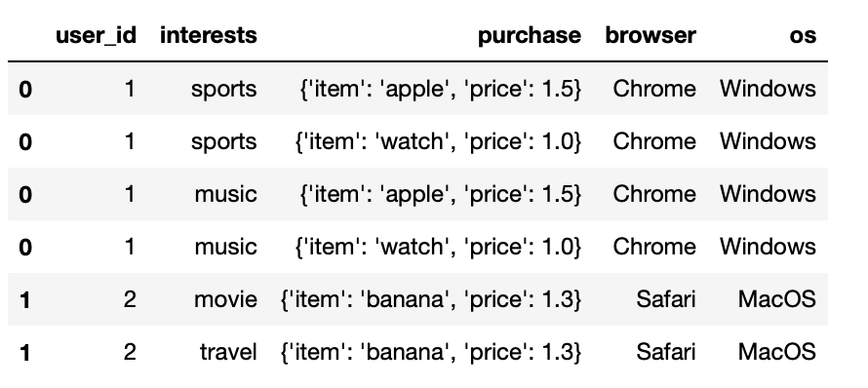Select the travel interests cell
Screen dimensions: 868x388
click(x=228, y=352)
